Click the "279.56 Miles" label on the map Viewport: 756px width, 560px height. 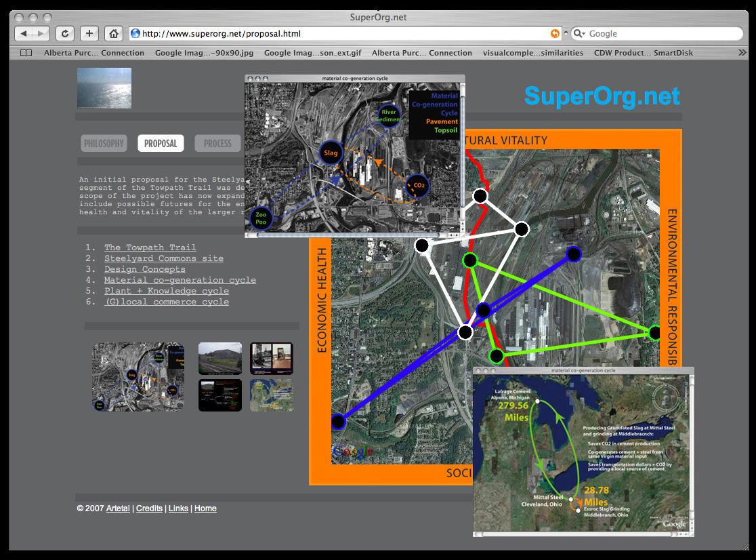pyautogui.click(x=514, y=412)
